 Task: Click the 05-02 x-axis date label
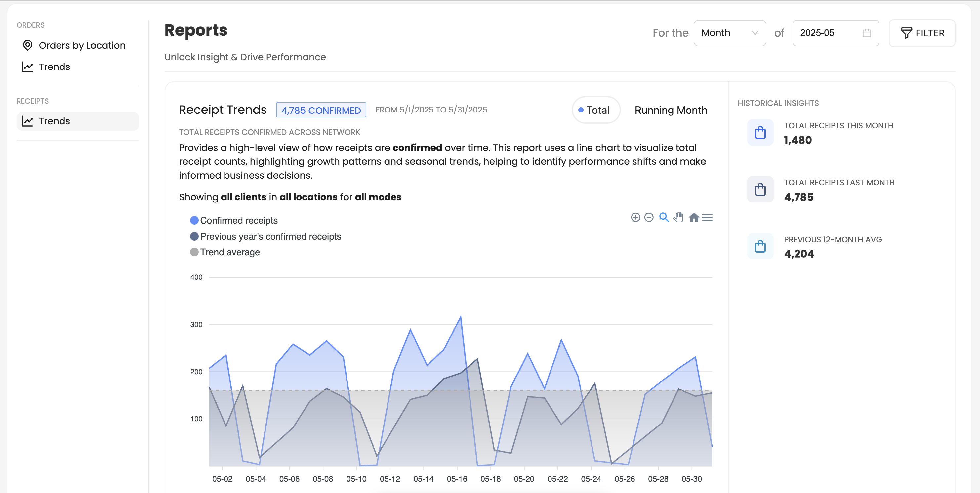tap(222, 479)
